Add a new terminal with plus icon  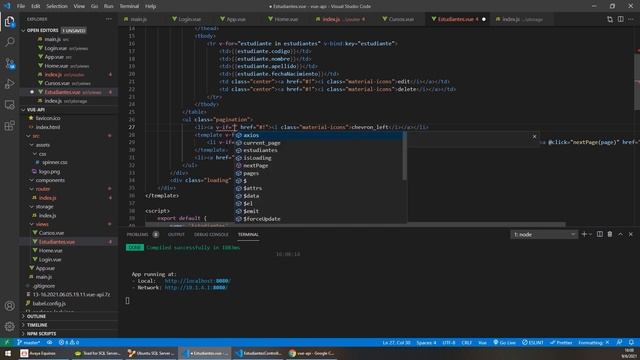[584, 234]
